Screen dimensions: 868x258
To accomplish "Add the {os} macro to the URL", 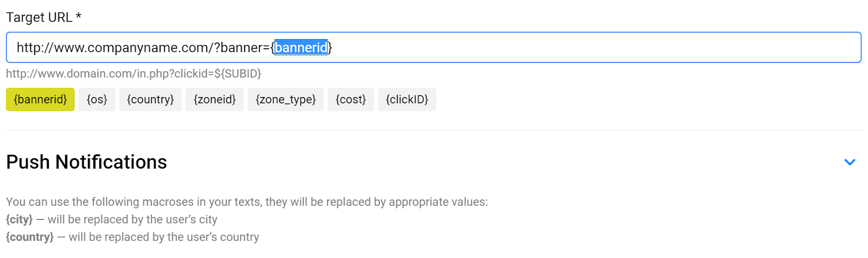I will tap(97, 100).
